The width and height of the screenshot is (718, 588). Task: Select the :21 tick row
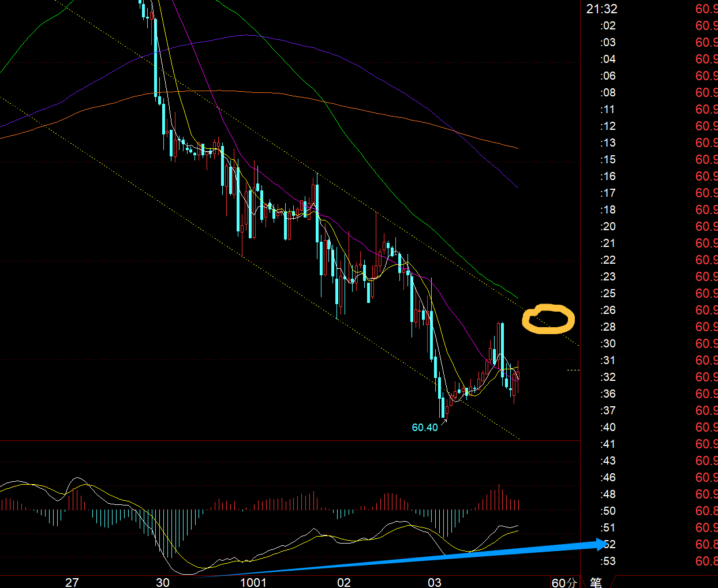tap(649, 243)
